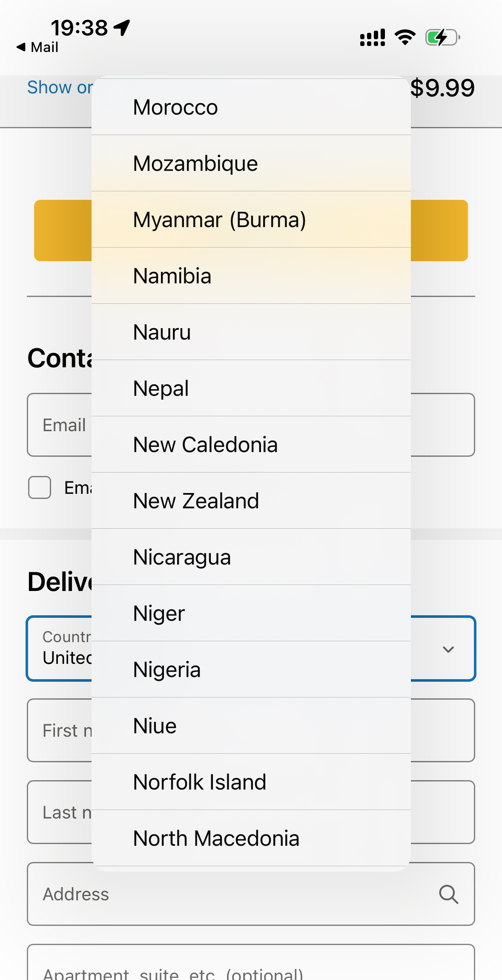Choose Morocco from the country list

click(x=251, y=107)
